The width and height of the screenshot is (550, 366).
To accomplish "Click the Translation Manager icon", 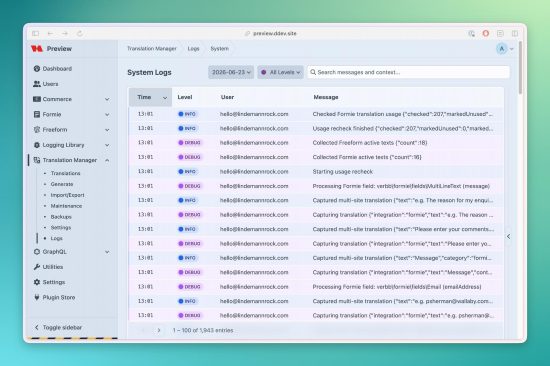I will pos(37,160).
